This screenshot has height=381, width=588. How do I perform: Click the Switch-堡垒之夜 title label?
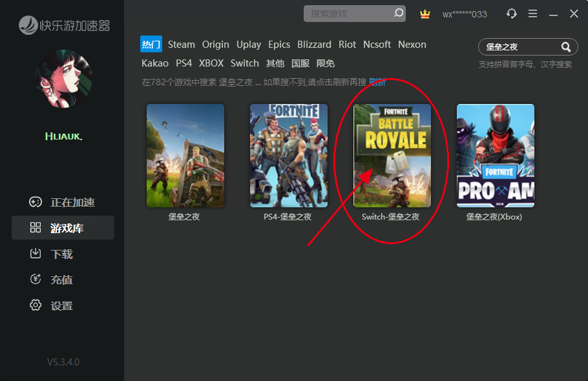click(390, 216)
